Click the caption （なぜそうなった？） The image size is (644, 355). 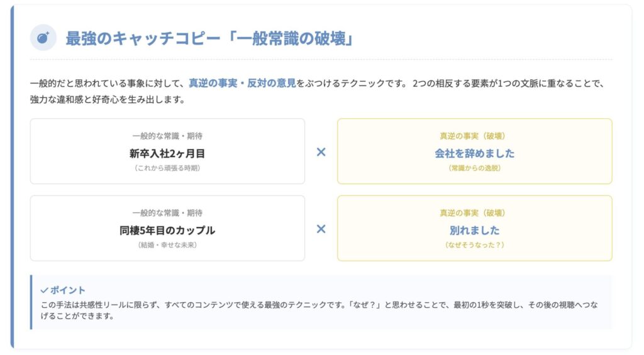click(x=474, y=245)
